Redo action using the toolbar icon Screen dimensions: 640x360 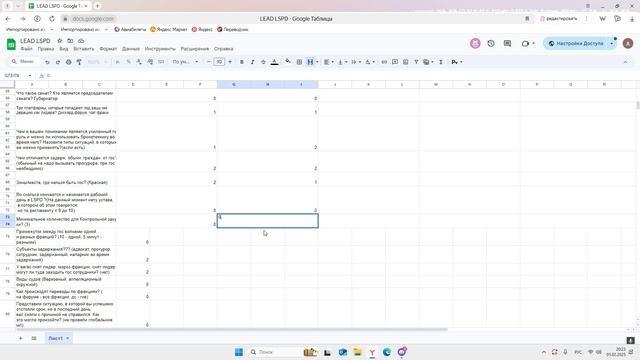58,62
